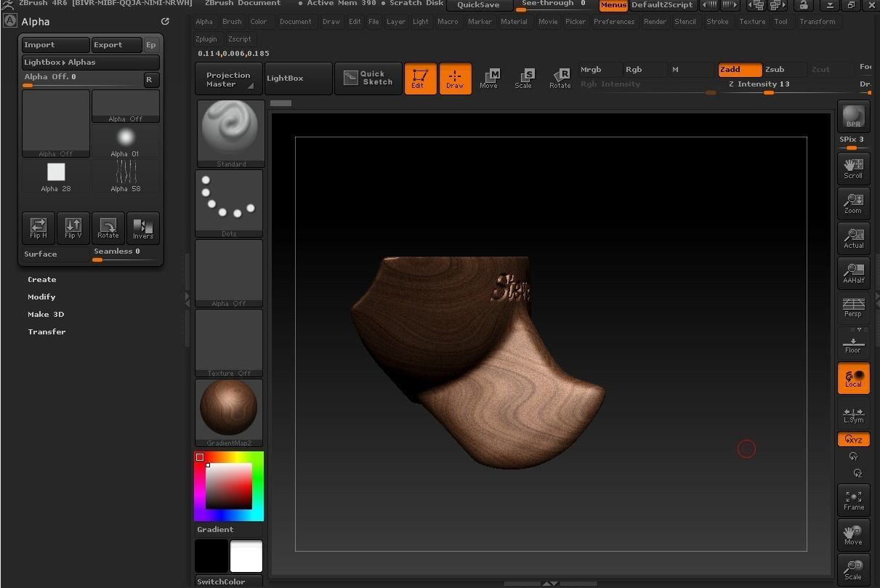Select the white main color swatch
This screenshot has width=880, height=588.
tap(246, 556)
